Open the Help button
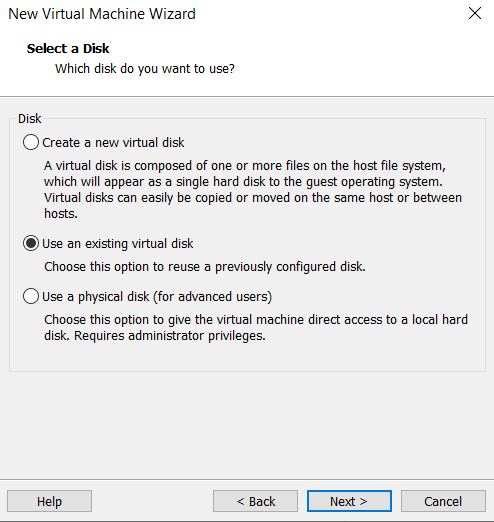The width and height of the screenshot is (494, 522). click(x=49, y=501)
